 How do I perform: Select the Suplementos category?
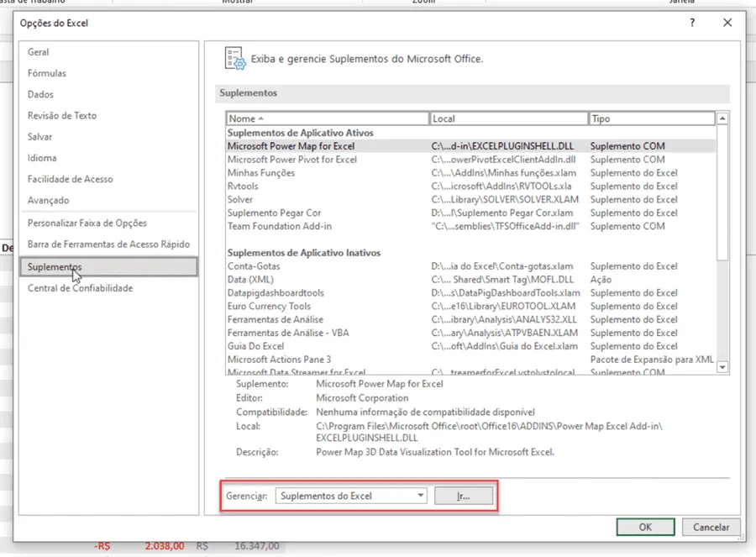(x=109, y=266)
